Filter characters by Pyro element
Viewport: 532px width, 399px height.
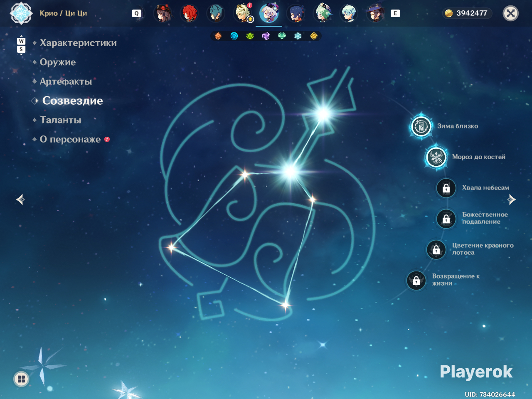[218, 36]
